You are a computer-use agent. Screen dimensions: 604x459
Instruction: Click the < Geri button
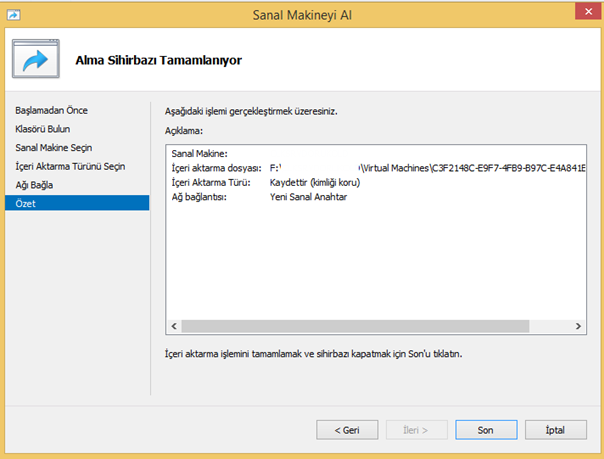(x=347, y=430)
